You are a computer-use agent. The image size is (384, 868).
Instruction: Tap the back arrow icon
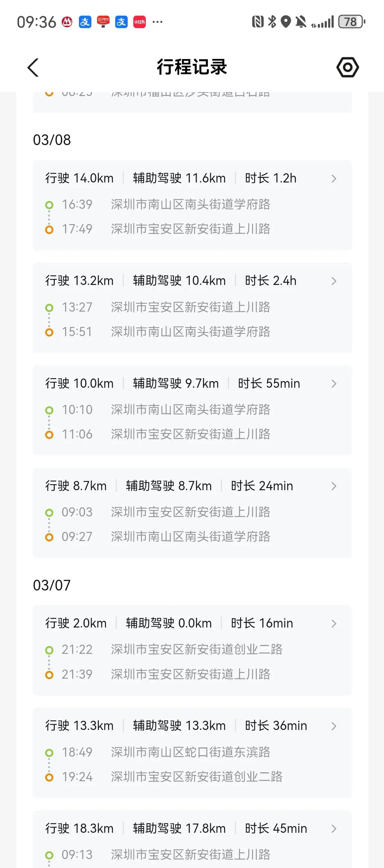click(33, 68)
